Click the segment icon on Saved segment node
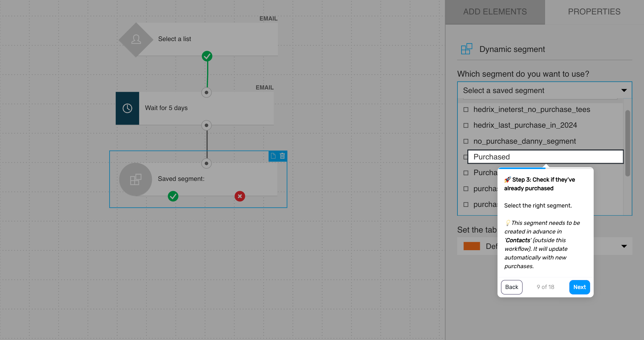Viewport: 644px width, 340px height. point(136,179)
